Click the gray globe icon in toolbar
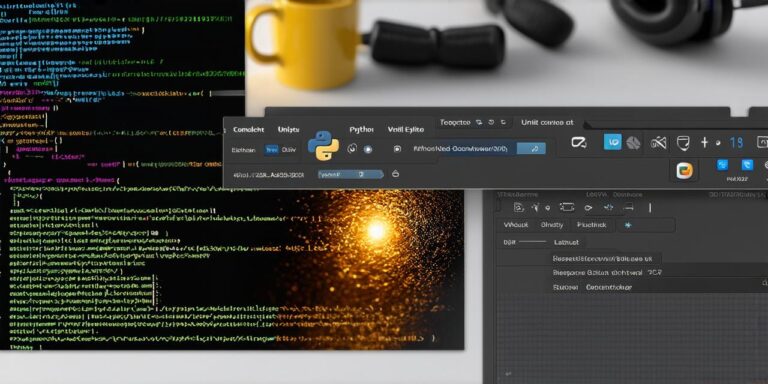The width and height of the screenshot is (768, 384). tap(633, 143)
